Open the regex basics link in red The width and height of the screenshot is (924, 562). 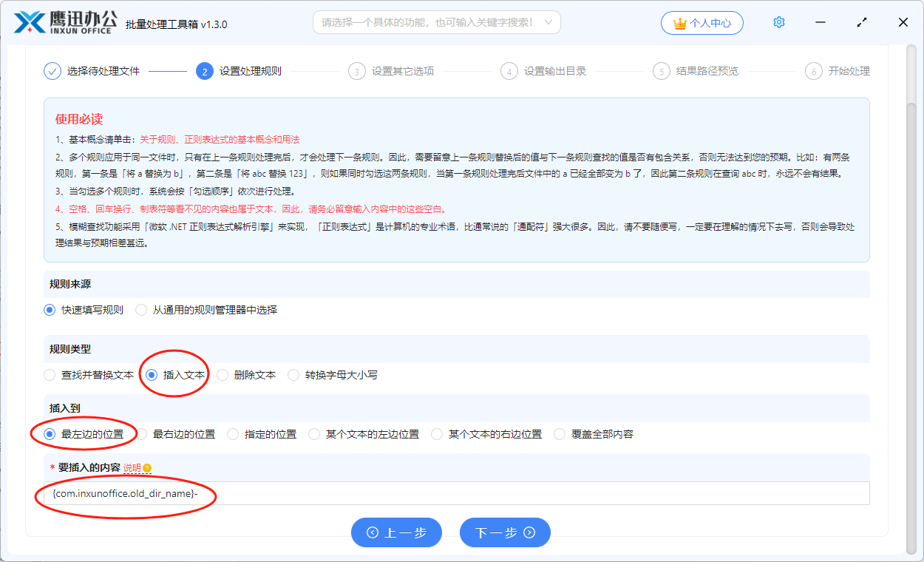(220, 139)
